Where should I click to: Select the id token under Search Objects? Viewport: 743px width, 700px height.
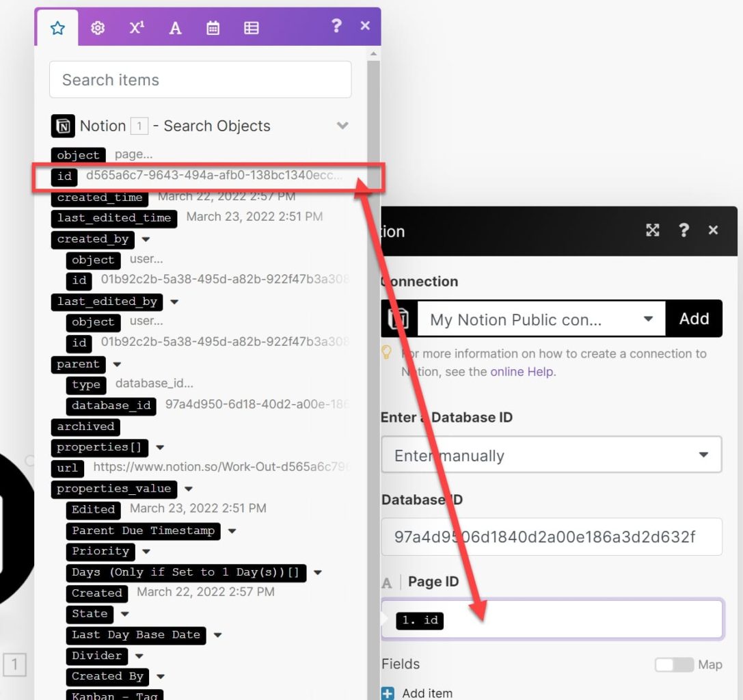(64, 176)
